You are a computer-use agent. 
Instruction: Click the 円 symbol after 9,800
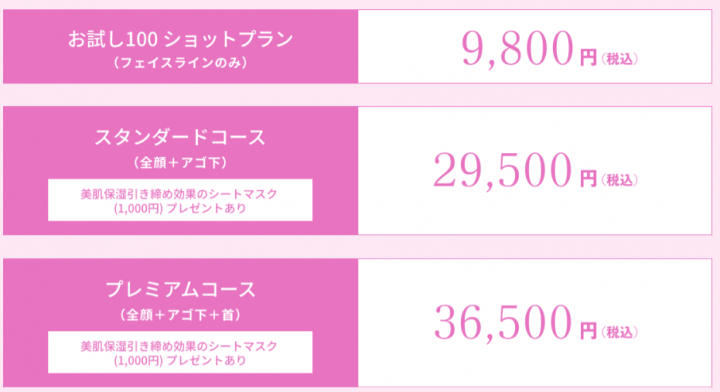(588, 58)
